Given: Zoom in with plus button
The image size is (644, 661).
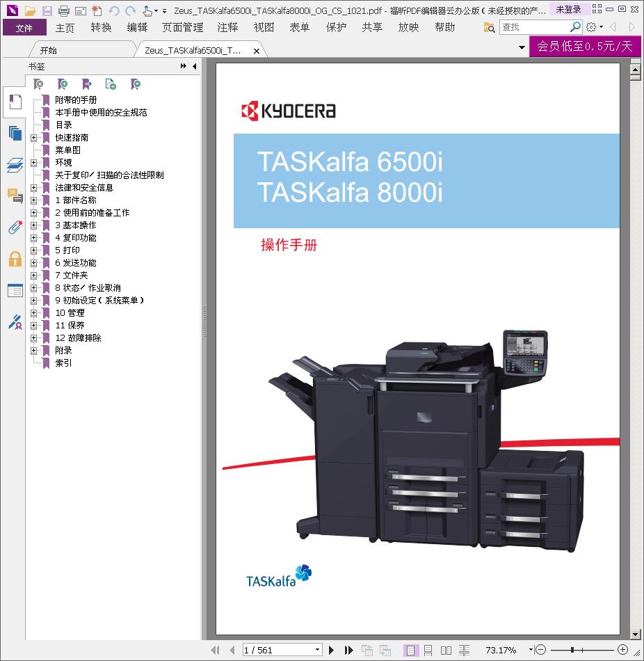Looking at the screenshot, I should point(623,650).
